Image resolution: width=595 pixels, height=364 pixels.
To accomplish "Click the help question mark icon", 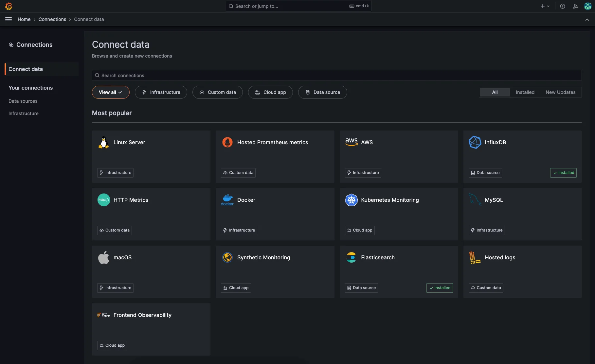I will 562,6.
